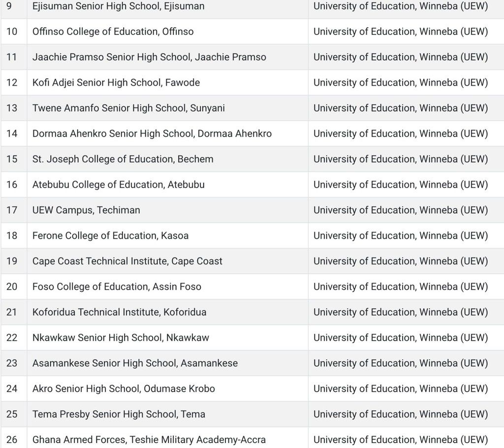Select Akro Senior High School, Odumase Krobo
The image size is (504, 448).
pyautogui.click(x=124, y=389)
